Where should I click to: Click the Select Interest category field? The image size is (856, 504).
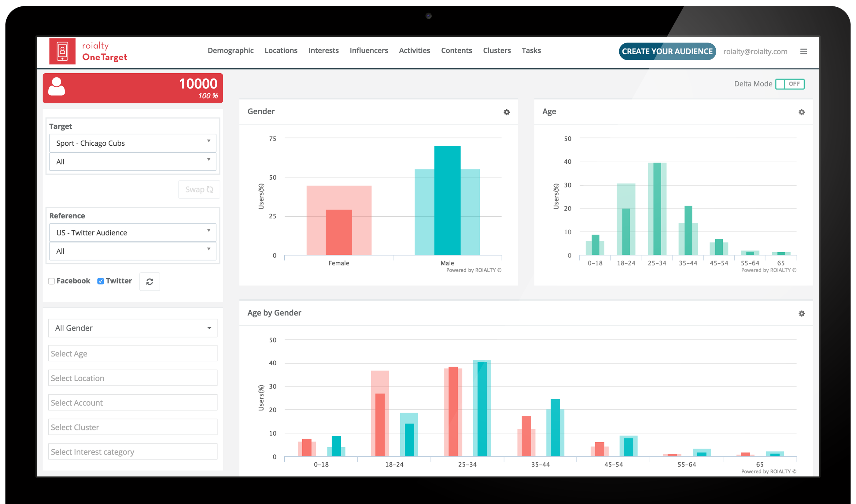(x=133, y=452)
